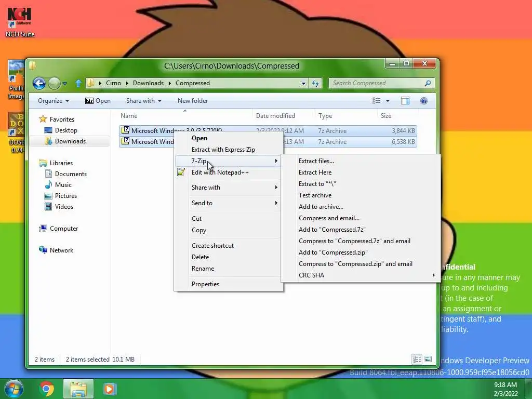This screenshot has width=532, height=399.
Task: Choose Delete in the context menu
Action: coord(229,257)
